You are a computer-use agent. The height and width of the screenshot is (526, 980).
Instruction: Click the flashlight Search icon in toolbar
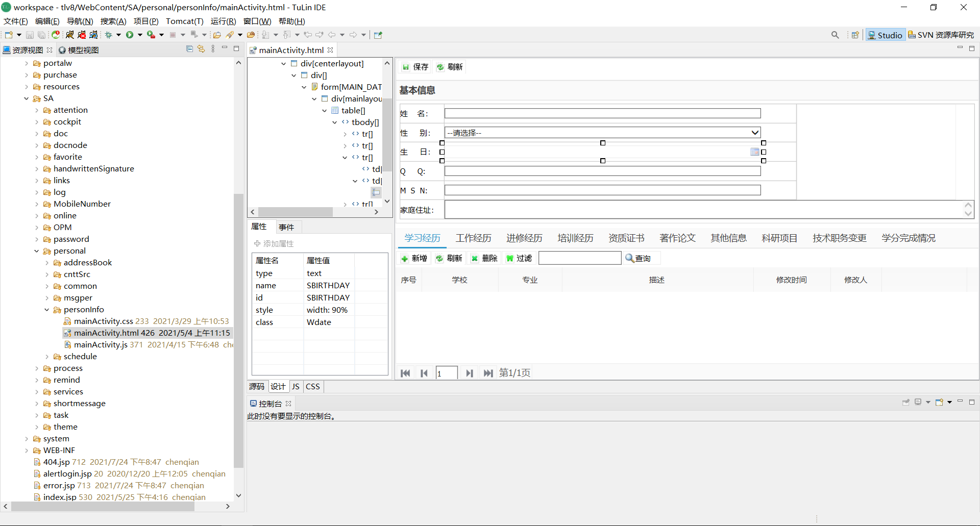click(x=230, y=35)
